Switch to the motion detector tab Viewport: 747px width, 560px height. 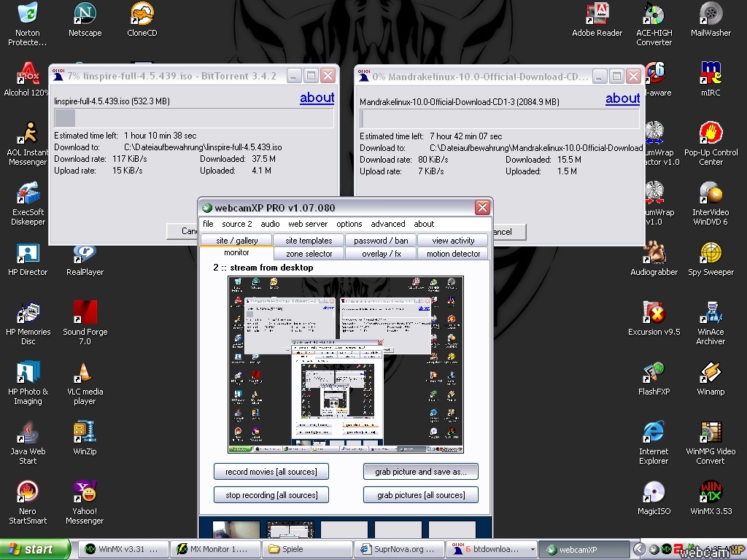(x=453, y=253)
